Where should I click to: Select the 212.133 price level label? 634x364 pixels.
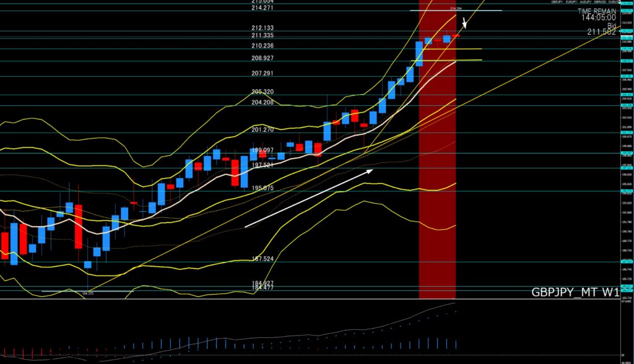point(263,28)
